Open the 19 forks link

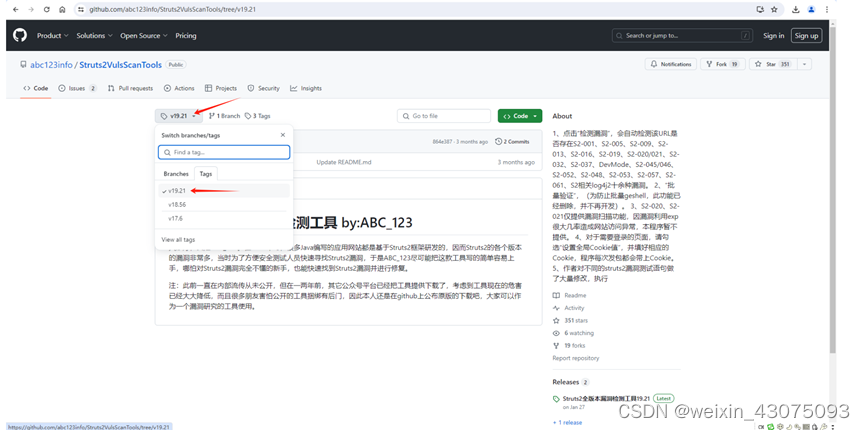point(569,346)
